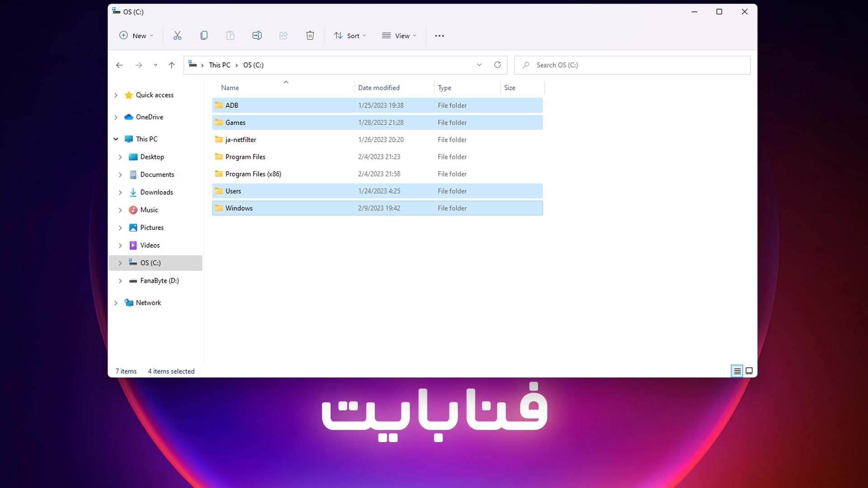Go up one level with up arrow
The image size is (868, 488).
coord(172,65)
